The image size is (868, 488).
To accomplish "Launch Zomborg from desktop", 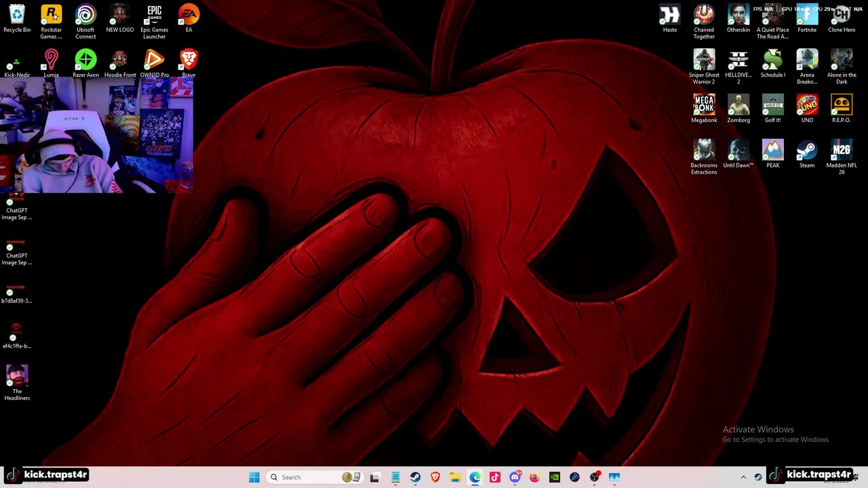I will 738,109.
